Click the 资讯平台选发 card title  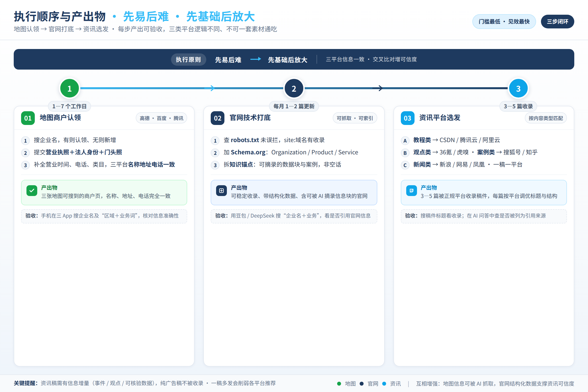440,118
